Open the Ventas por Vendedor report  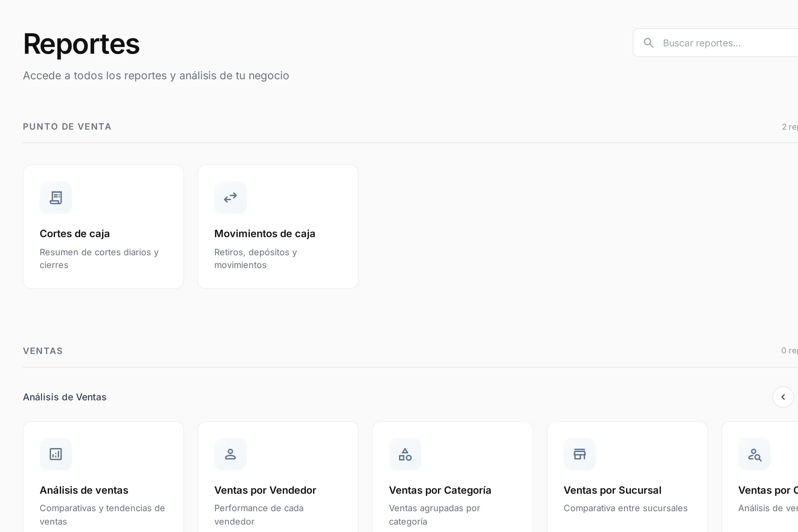tap(278, 477)
